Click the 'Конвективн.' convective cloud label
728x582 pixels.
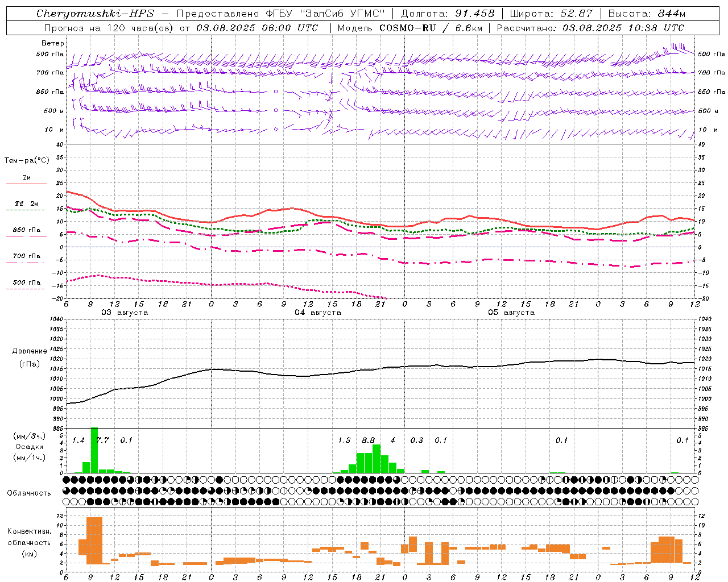point(29,531)
